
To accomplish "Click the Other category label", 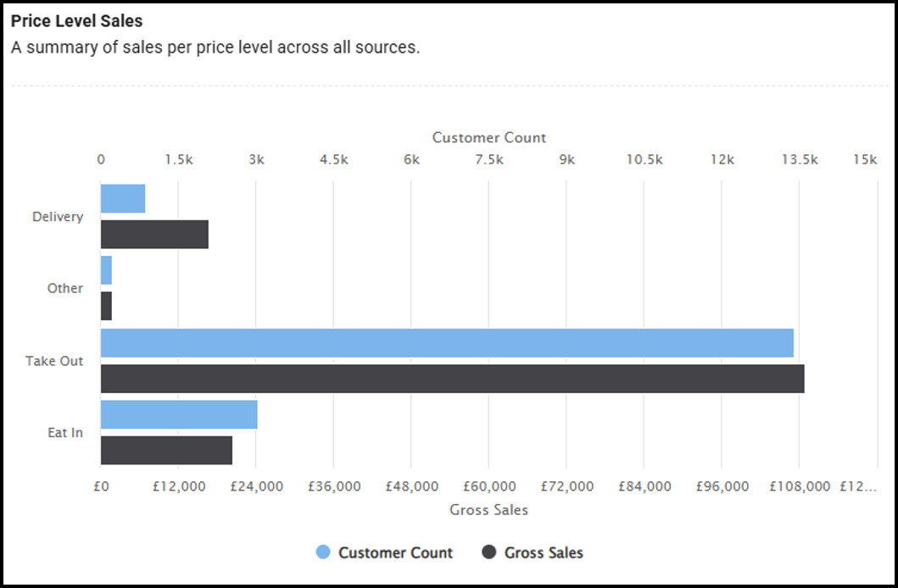I will tap(64, 288).
